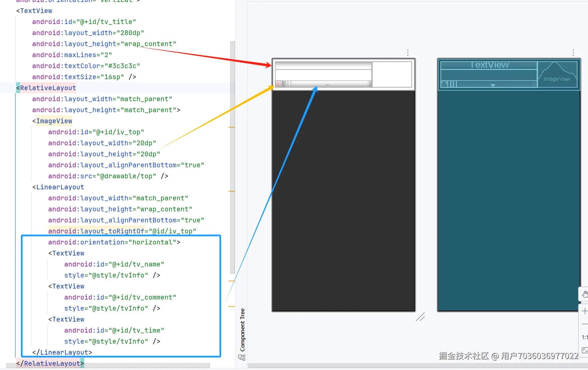Viewport: 588px width, 370px height.
Task: Set zoom to 1:1 actual size
Action: (x=585, y=337)
